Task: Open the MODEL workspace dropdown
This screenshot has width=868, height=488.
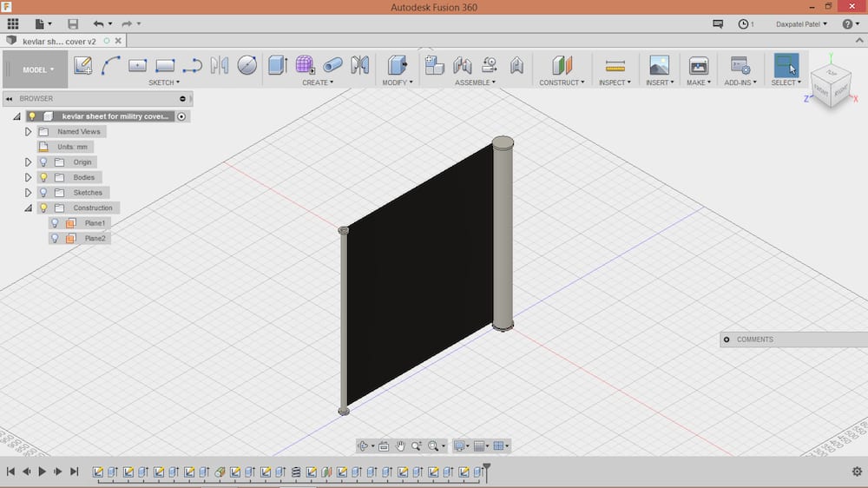Action: click(x=38, y=69)
